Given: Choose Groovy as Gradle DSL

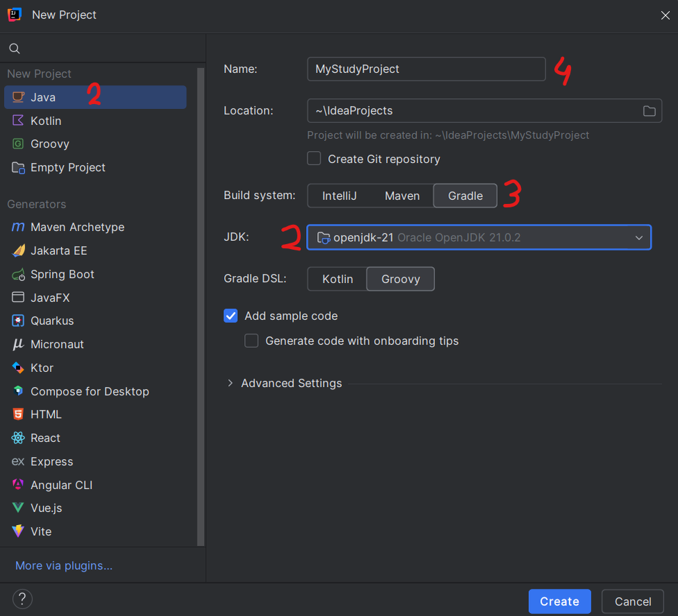Looking at the screenshot, I should [400, 279].
